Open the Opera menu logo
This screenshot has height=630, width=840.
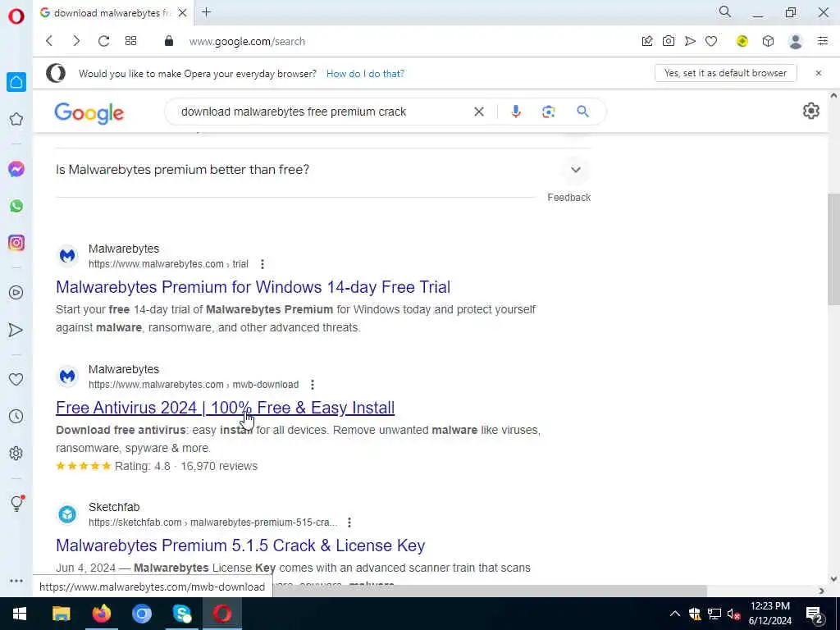(16, 16)
